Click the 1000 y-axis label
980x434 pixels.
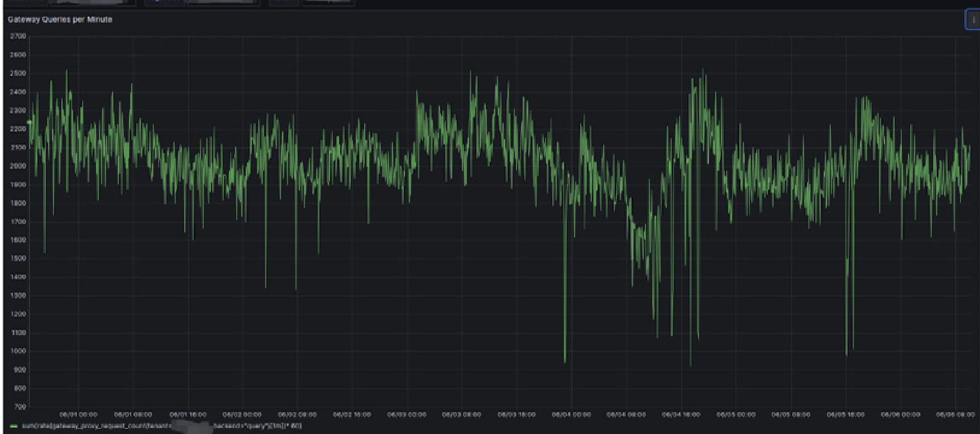click(18, 351)
